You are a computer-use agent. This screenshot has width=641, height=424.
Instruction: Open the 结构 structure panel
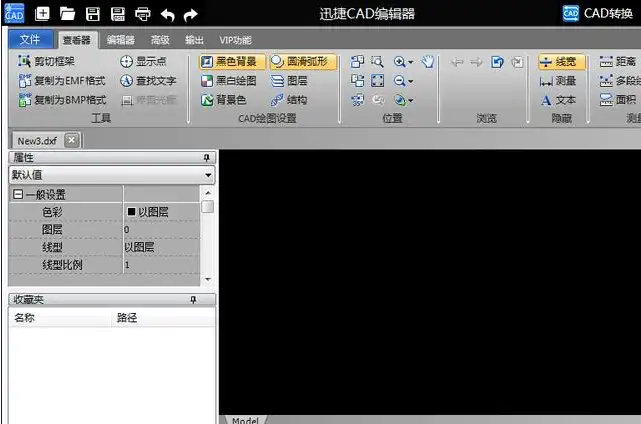click(289, 100)
